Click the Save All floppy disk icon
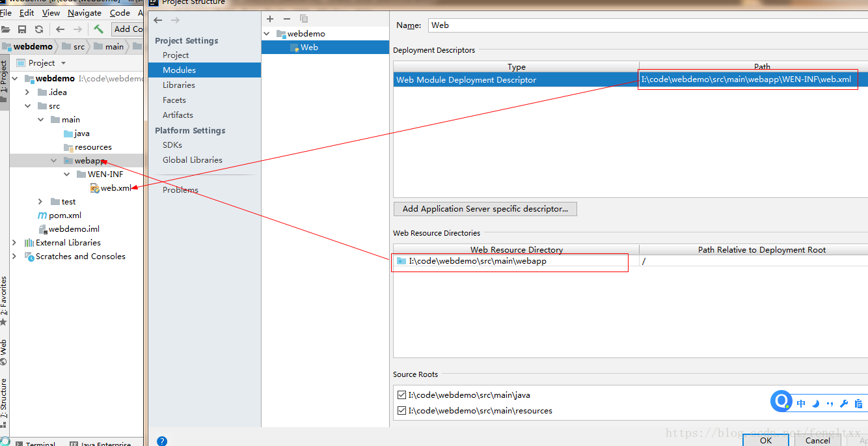 tap(22, 29)
